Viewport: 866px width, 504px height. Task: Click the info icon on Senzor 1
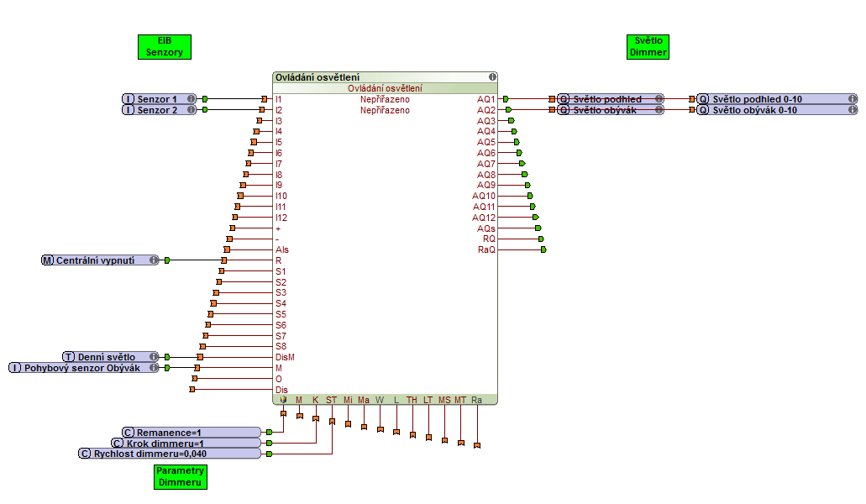[191, 99]
